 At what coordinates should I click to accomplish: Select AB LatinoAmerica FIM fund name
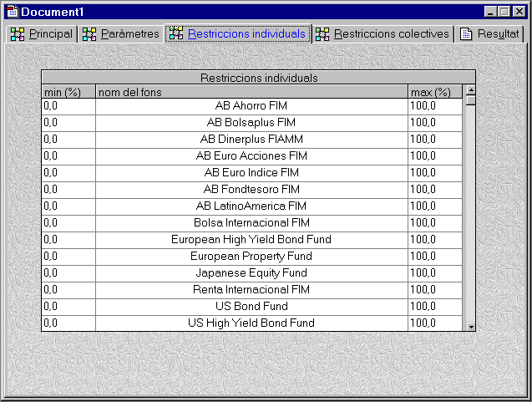[251, 206]
